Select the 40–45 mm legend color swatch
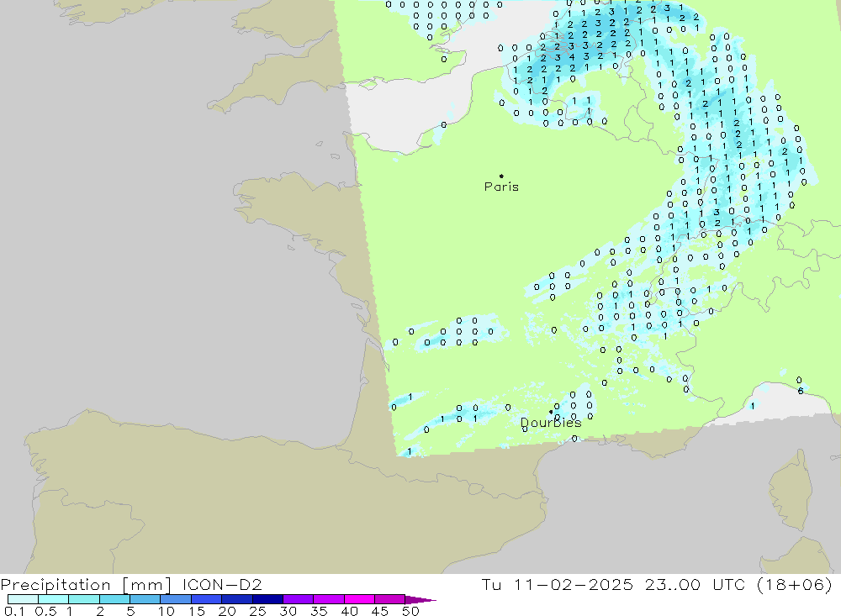 (x=359, y=599)
